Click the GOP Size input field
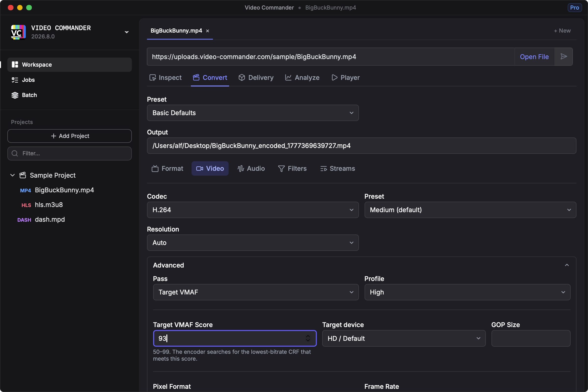588x392 pixels. [530, 338]
